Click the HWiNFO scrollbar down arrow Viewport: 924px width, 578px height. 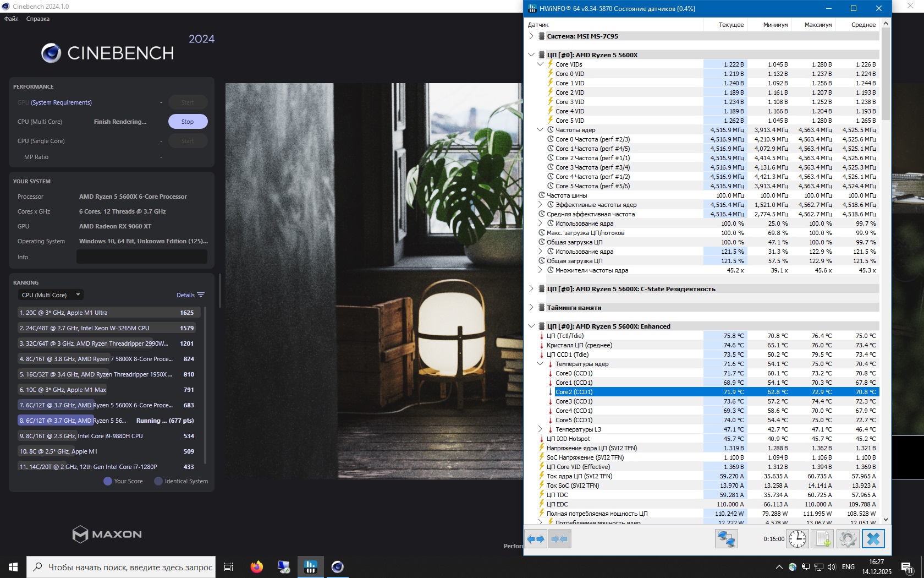coord(886,519)
